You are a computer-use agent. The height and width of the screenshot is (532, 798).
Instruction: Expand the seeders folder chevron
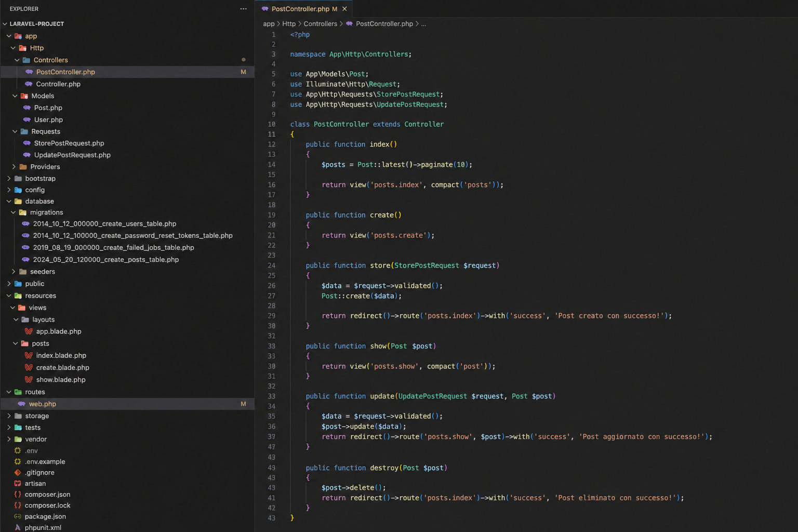(x=14, y=271)
